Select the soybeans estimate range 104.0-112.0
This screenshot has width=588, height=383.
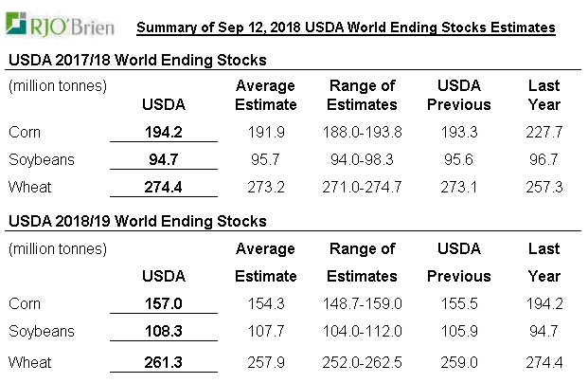[x=364, y=333]
